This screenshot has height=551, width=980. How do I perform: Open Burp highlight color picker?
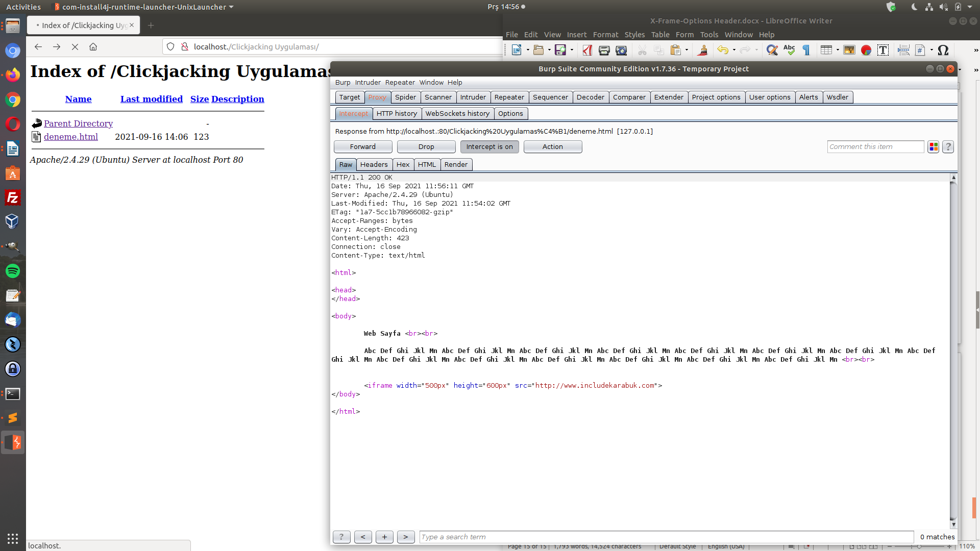tap(934, 147)
